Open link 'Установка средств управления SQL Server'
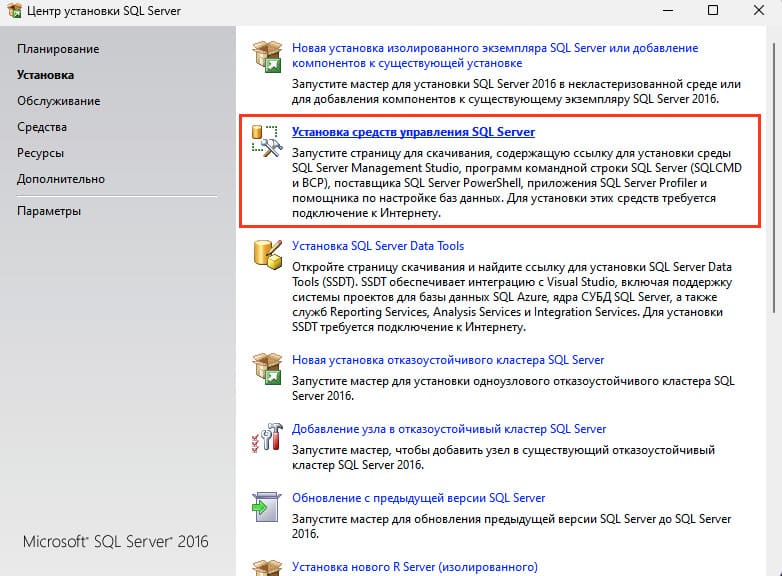 [x=413, y=132]
